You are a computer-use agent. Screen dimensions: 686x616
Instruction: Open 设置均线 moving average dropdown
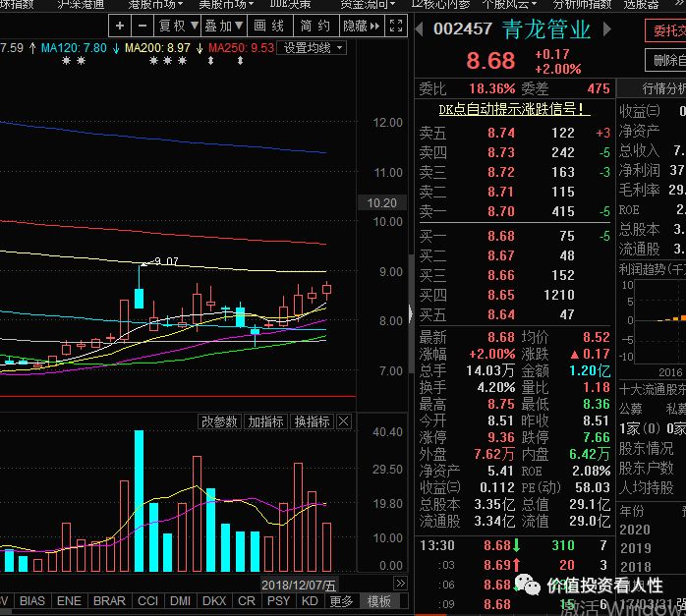click(313, 48)
